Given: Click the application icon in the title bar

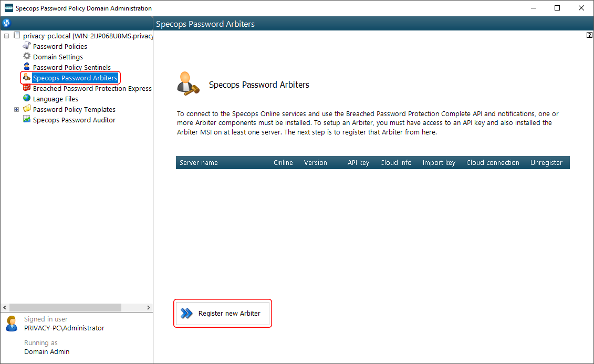Looking at the screenshot, I should [x=9, y=8].
